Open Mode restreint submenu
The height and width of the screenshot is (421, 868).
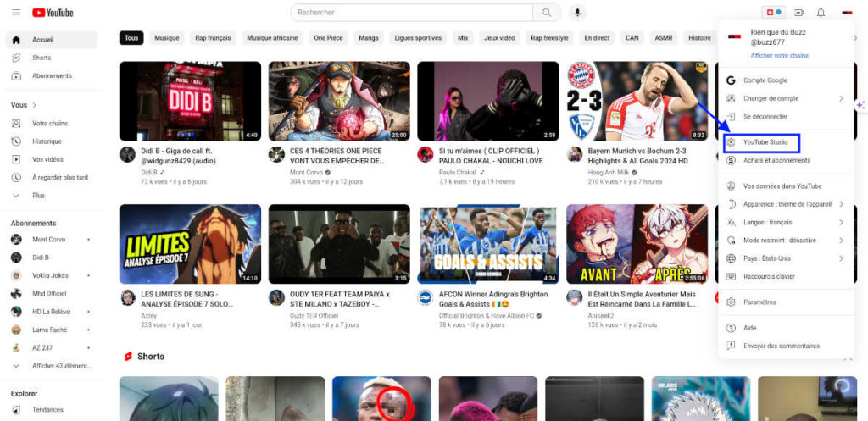point(786,241)
